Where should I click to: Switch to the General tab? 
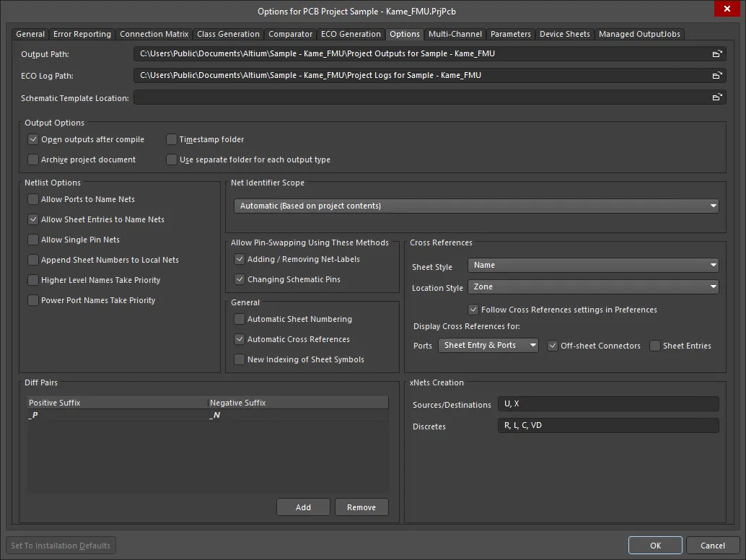(30, 34)
